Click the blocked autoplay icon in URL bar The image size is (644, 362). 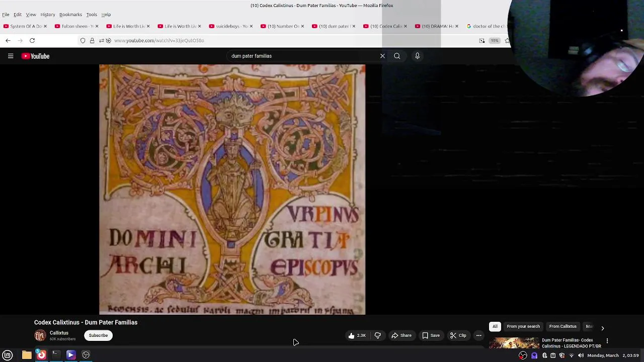pos(108,40)
